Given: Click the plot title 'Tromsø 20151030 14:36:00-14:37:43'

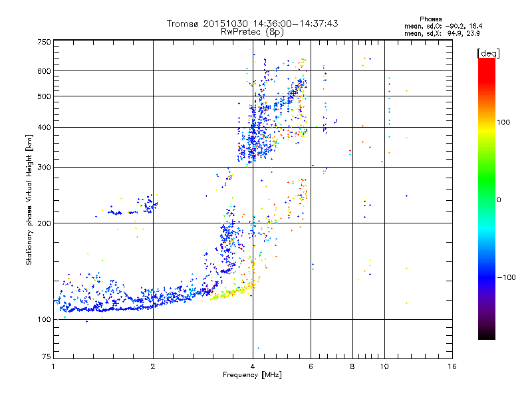Looking at the screenshot, I should [252, 23].
